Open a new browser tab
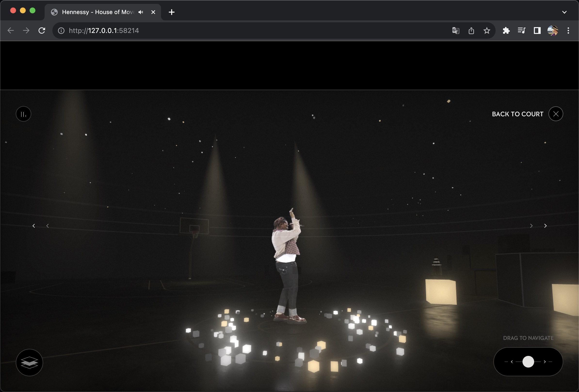Screen dimensions: 579x392 (171, 12)
